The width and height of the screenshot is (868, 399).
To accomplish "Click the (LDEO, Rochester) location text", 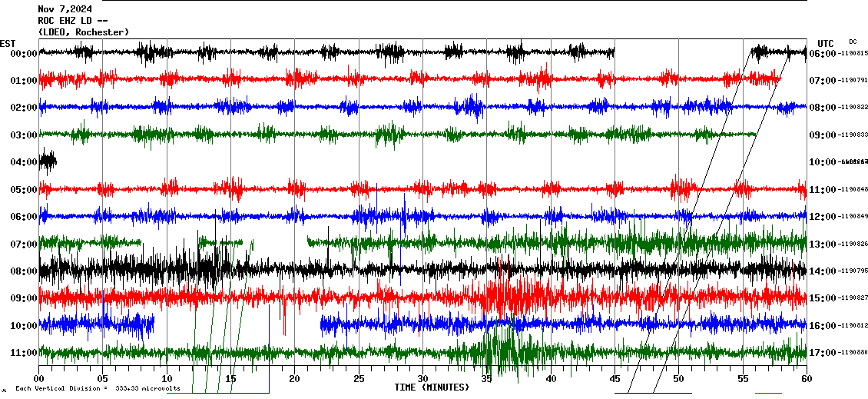I will point(83,32).
